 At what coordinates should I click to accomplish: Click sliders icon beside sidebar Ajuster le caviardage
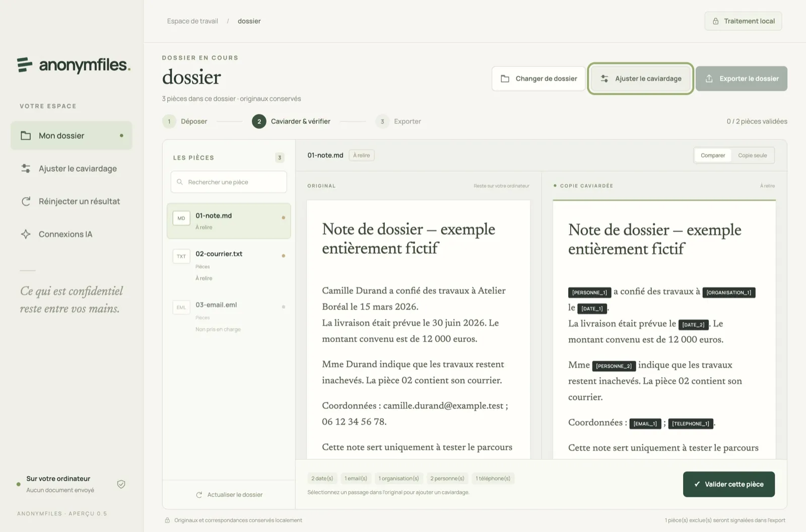(x=26, y=169)
